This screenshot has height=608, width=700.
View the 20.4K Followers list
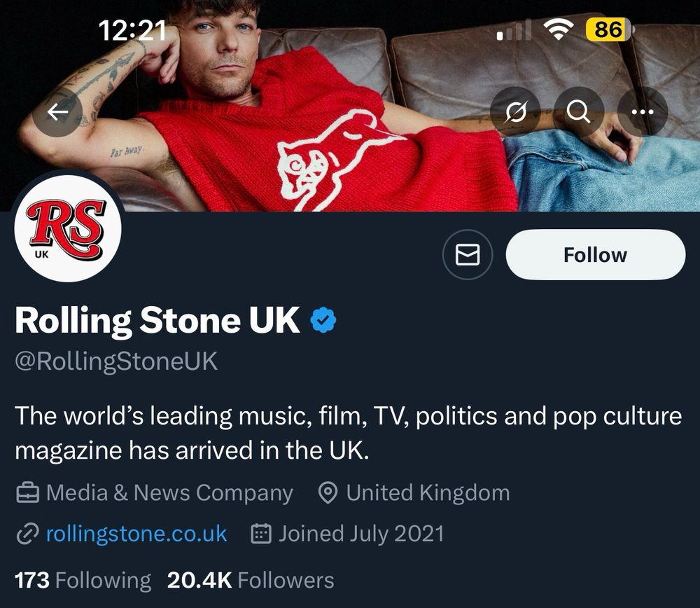251,580
